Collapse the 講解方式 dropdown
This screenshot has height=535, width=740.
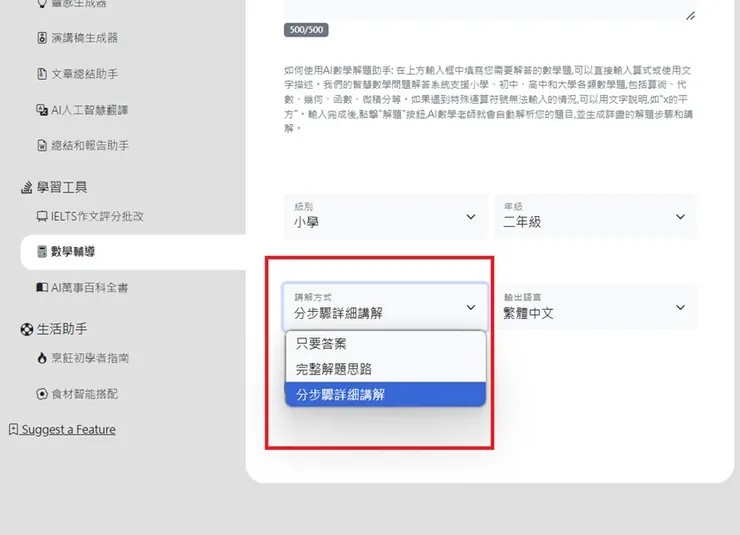click(x=386, y=307)
